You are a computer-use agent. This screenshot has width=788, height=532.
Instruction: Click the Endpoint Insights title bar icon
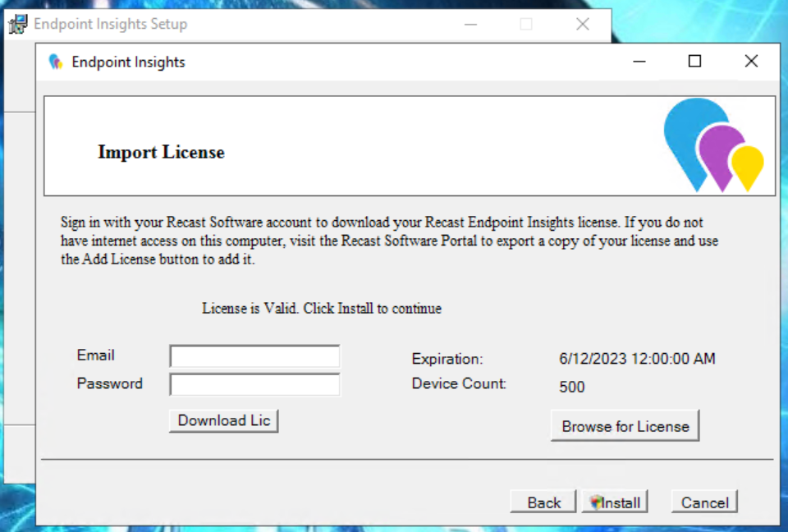[x=55, y=62]
